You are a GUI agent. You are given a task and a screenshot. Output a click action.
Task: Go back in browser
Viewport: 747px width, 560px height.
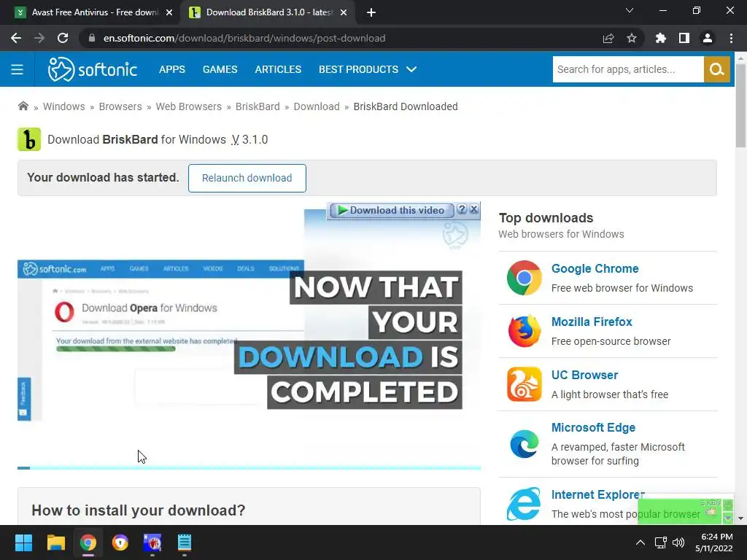pyautogui.click(x=16, y=38)
